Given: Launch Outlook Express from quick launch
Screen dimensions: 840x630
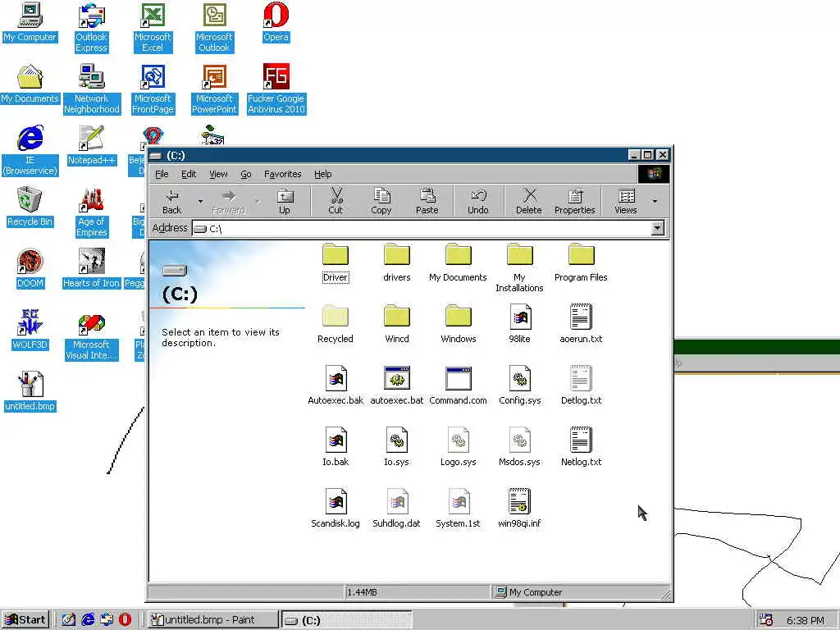Looking at the screenshot, I should point(106,620).
